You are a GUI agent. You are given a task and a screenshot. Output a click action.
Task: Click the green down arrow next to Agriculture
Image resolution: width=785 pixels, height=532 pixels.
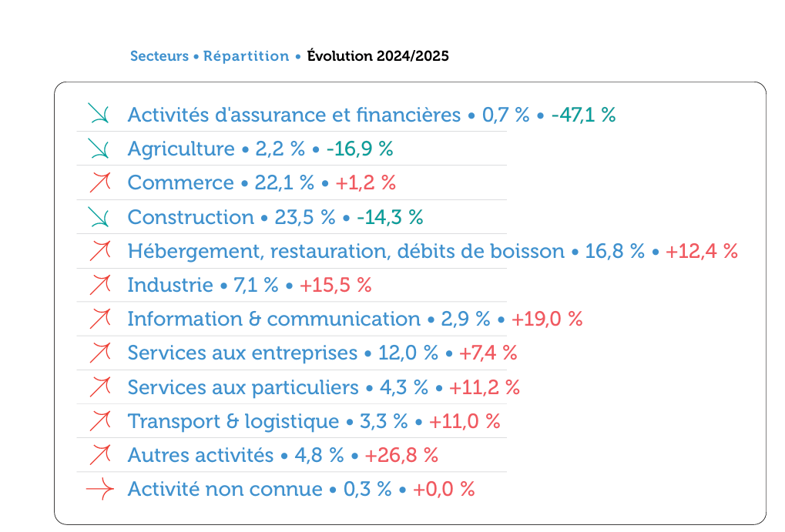(99, 148)
